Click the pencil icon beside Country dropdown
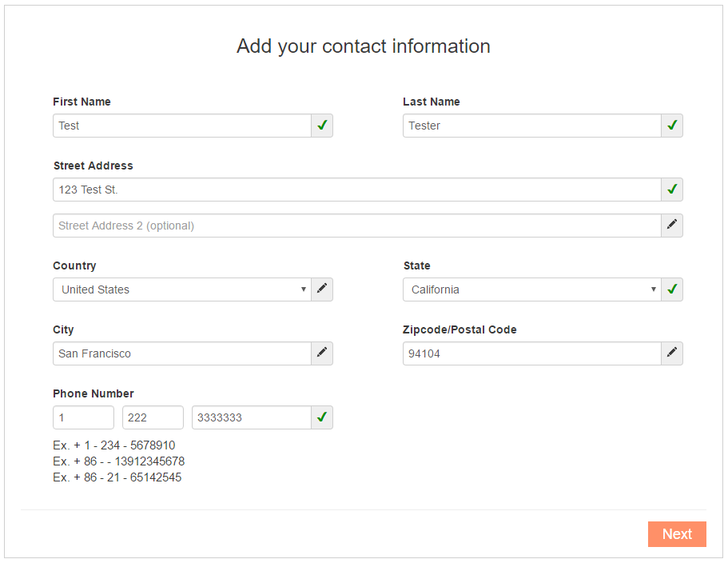The height and width of the screenshot is (563, 728). (x=322, y=289)
